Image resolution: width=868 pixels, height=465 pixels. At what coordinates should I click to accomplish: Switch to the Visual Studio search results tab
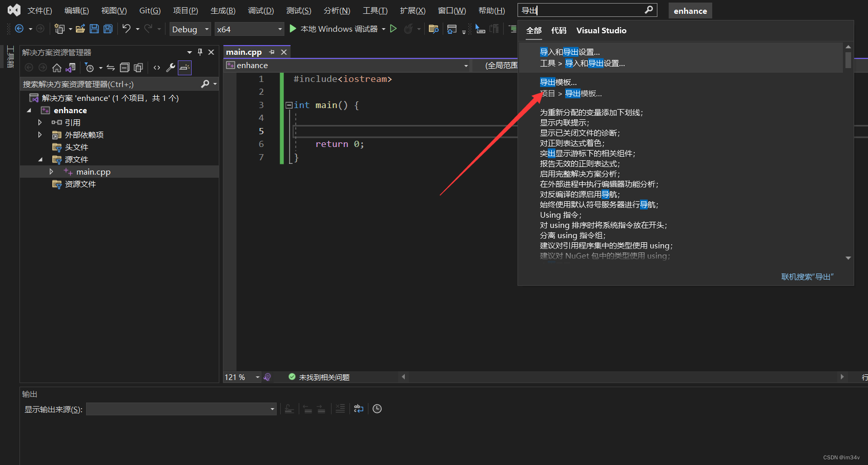coord(601,31)
